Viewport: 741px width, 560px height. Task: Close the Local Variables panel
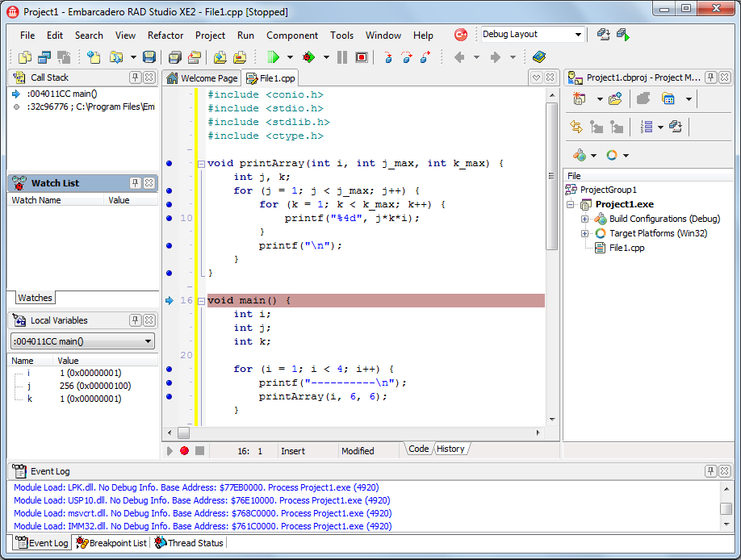149,320
